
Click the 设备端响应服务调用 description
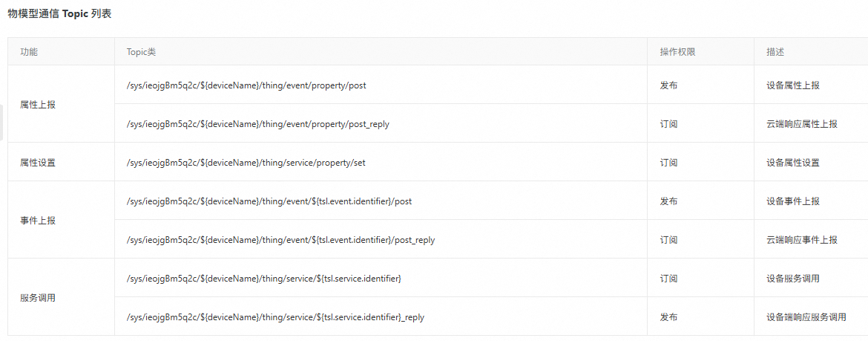coord(806,317)
